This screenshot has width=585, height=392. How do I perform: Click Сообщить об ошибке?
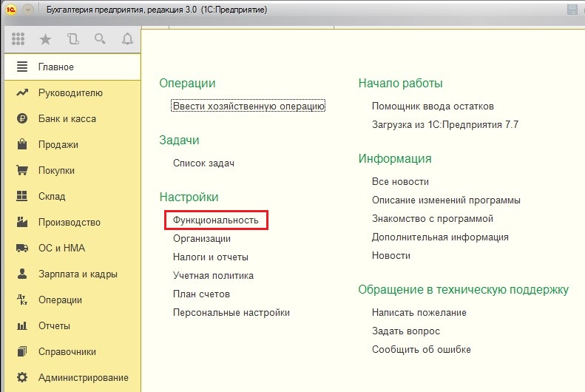coord(422,350)
